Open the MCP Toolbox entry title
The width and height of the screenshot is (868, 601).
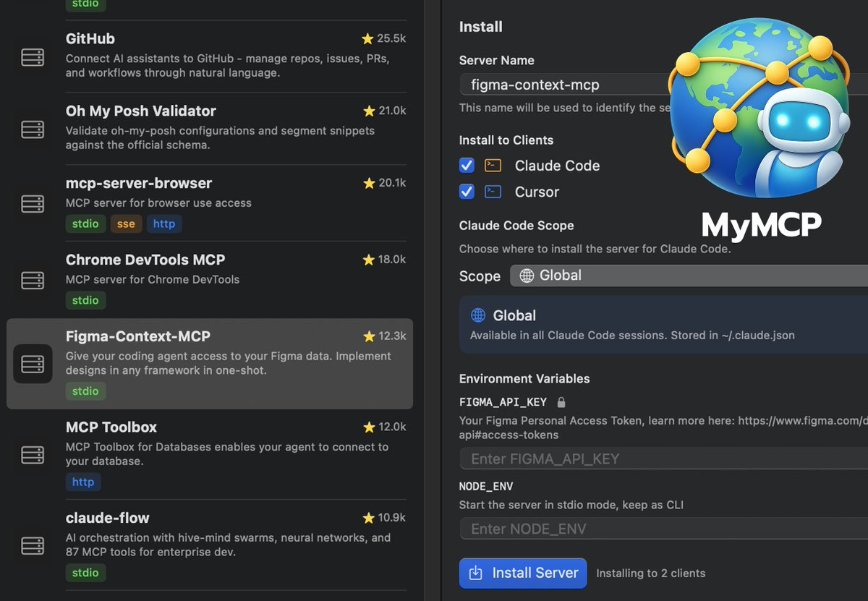pyautogui.click(x=111, y=427)
